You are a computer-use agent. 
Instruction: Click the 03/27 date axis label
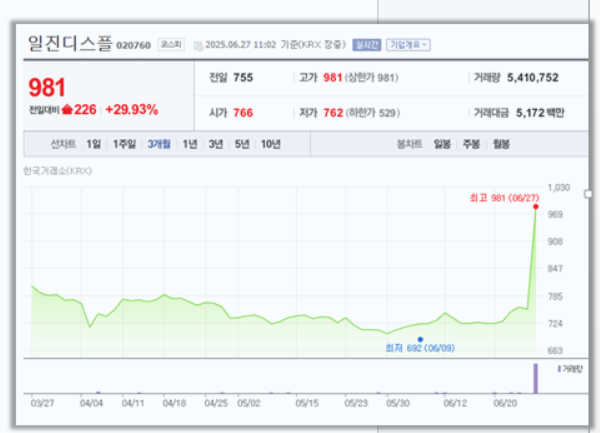[42, 403]
